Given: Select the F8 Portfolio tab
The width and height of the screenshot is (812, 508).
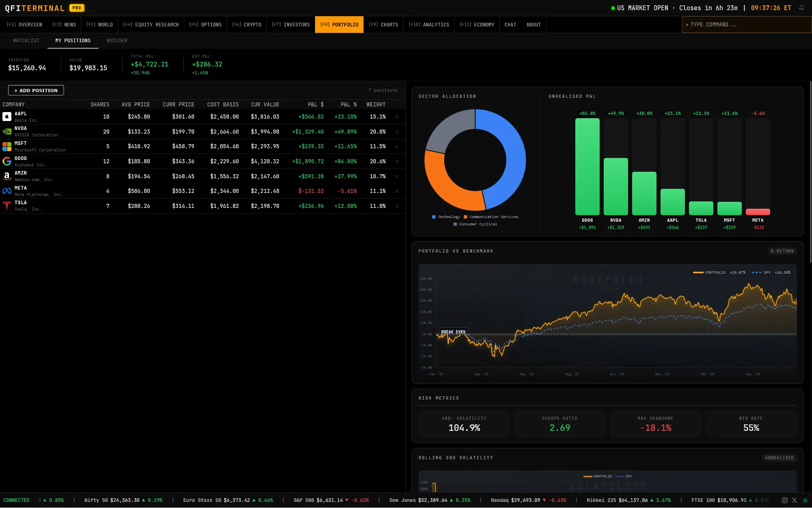Looking at the screenshot, I should (x=339, y=25).
